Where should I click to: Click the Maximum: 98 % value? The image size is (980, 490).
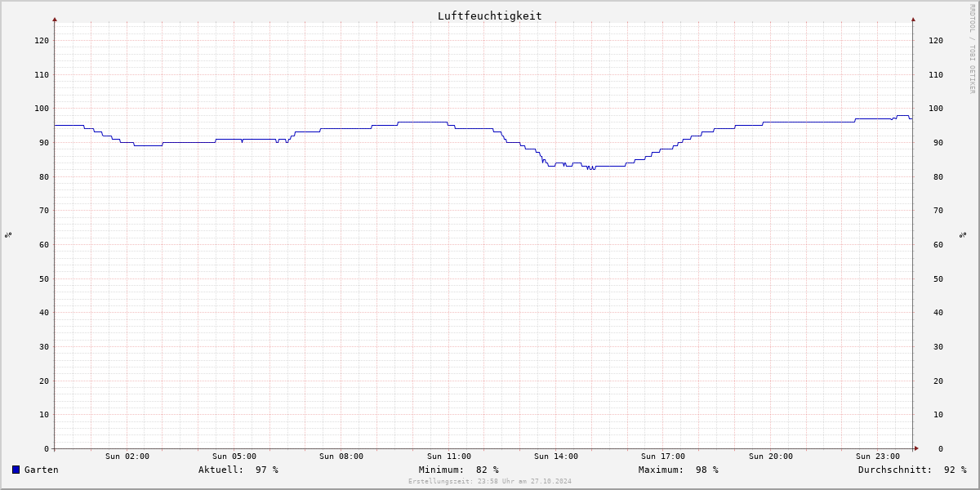click(679, 470)
